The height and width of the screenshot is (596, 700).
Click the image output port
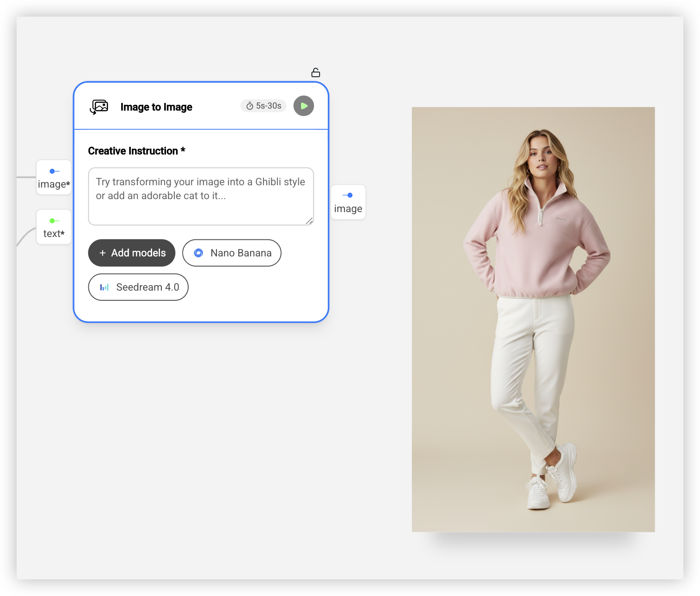[x=348, y=202]
